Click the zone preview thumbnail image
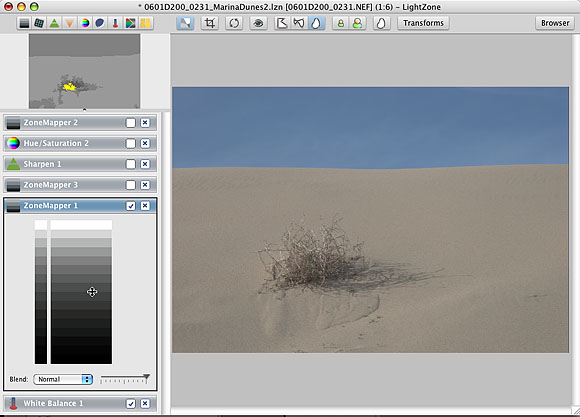 [84, 71]
